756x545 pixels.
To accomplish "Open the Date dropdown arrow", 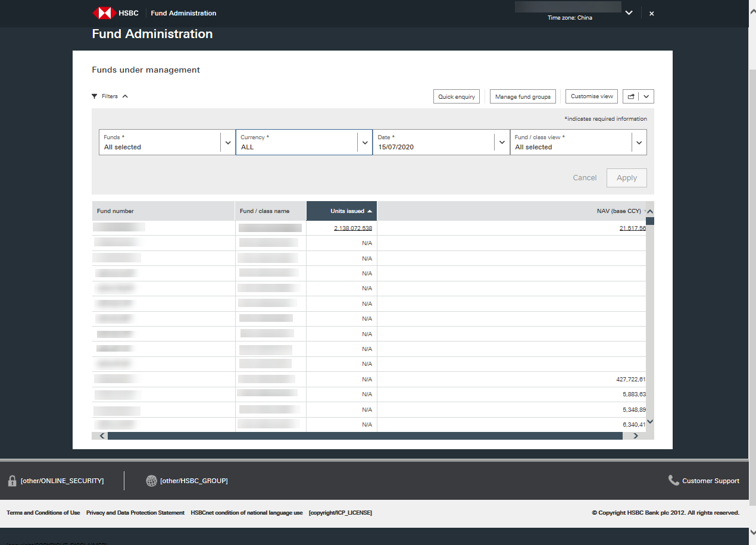I will tap(502, 143).
